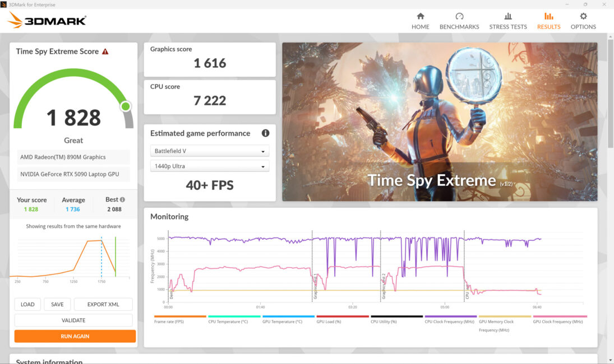Click the System information heading
614x364 pixels.
pos(49,362)
